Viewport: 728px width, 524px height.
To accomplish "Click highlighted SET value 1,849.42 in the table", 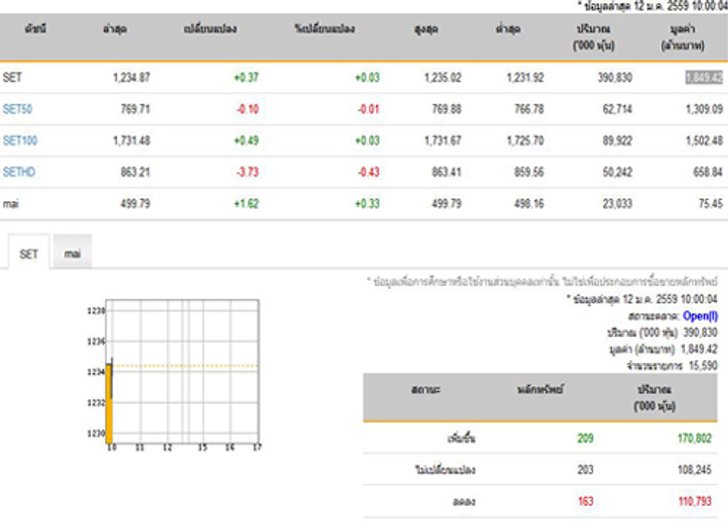I will click(x=704, y=78).
